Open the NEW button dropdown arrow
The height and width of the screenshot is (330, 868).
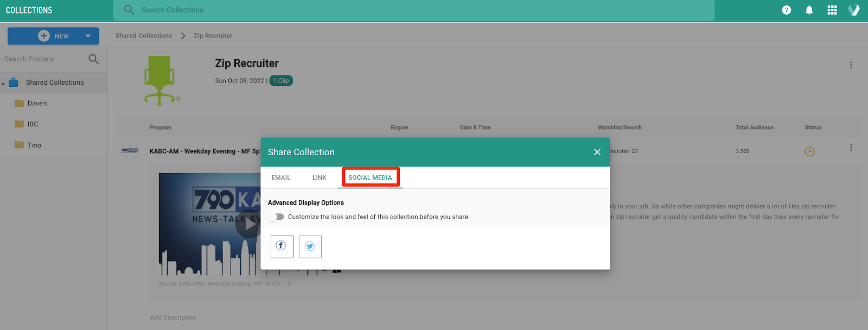tap(88, 36)
